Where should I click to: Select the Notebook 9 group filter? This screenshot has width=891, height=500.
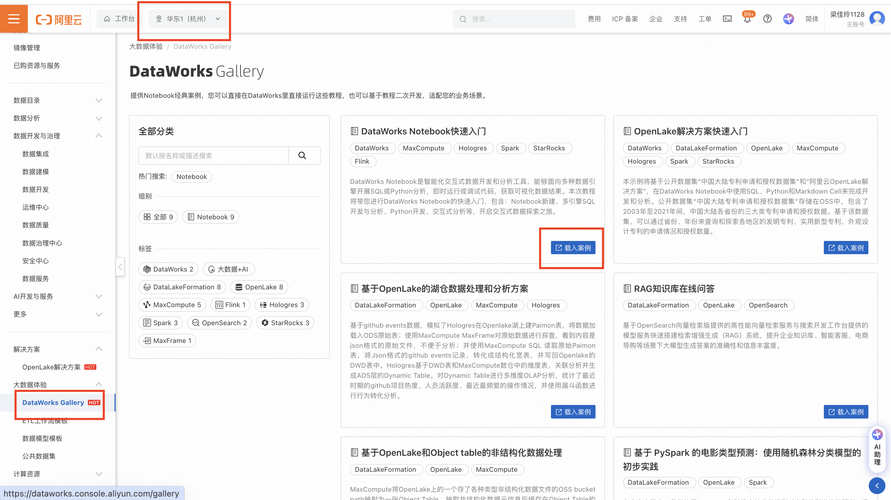[210, 217]
